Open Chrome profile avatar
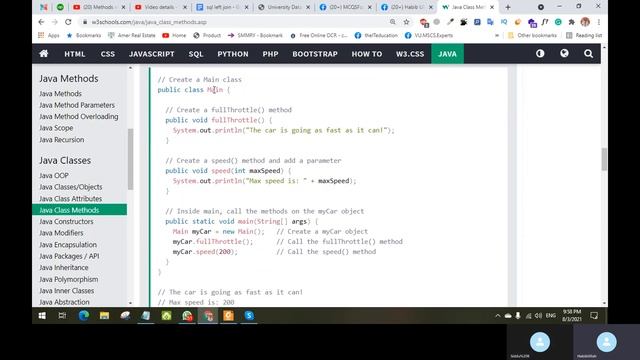The image size is (640, 360). pos(585,22)
